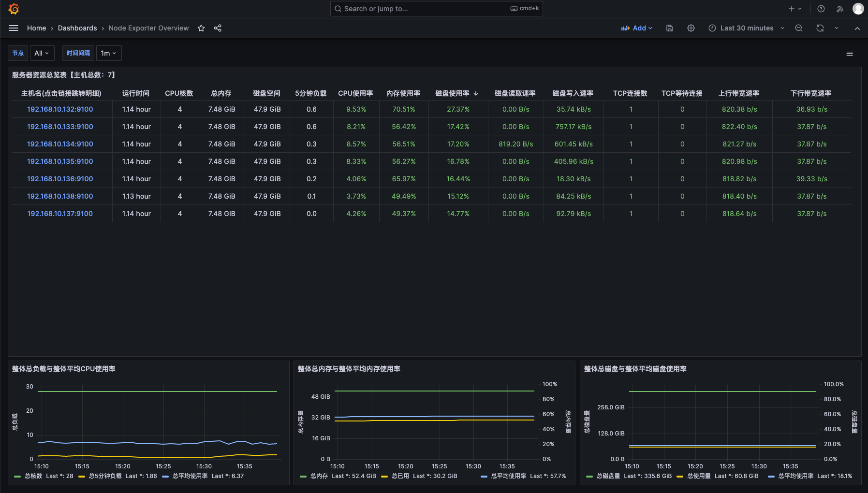The image size is (868, 493).
Task: Select the 1.13 hour uptime cell
Action: coord(136,196)
